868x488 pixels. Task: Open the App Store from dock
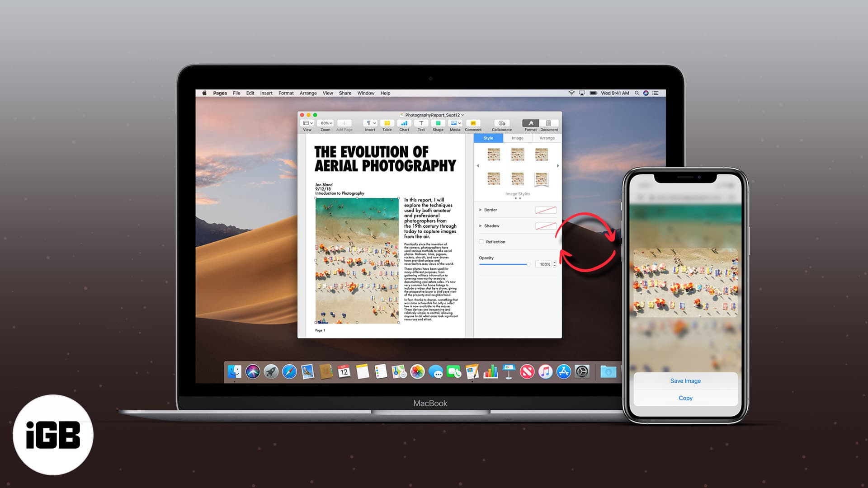click(x=564, y=372)
